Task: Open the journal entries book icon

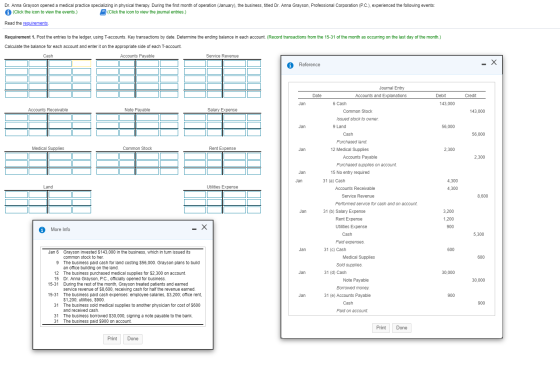Action: coord(103,12)
